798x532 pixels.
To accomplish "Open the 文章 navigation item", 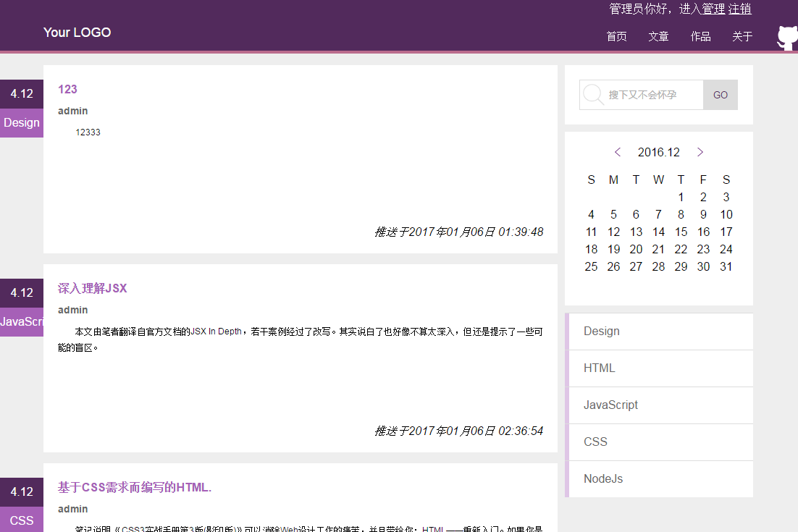I will click(658, 36).
